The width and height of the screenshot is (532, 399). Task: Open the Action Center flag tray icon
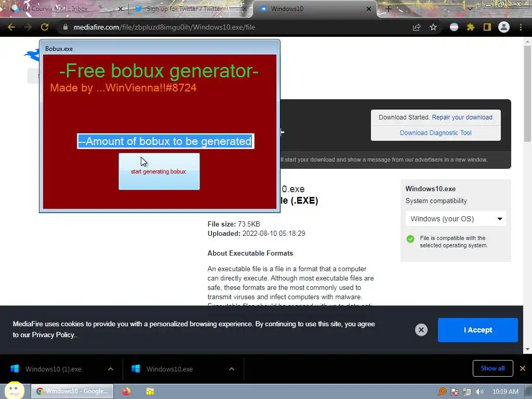click(454, 392)
